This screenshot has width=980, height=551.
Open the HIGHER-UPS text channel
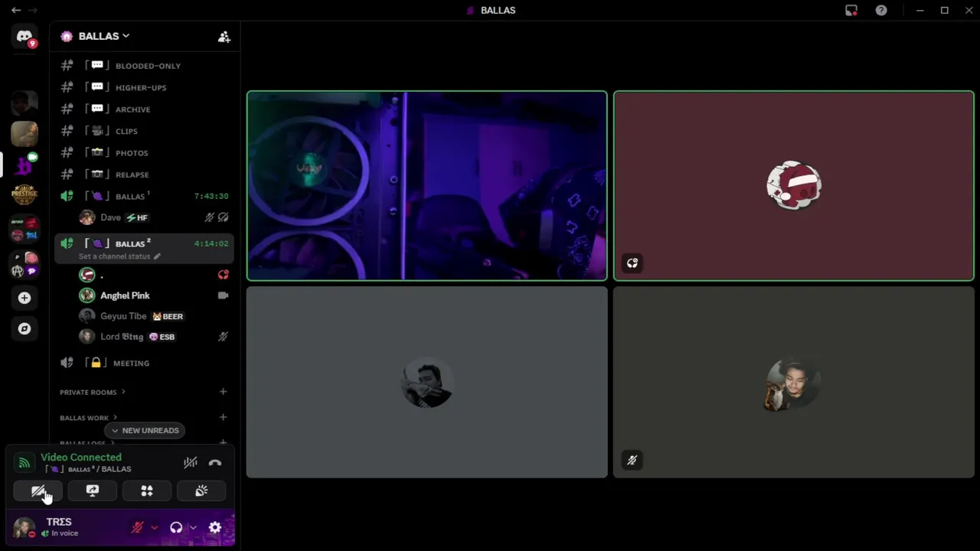[144, 87]
